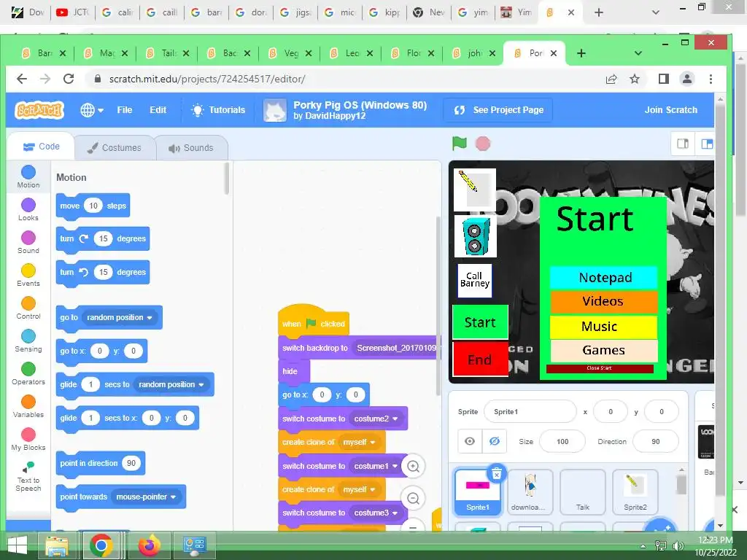Open costume1 dropdown in script
The width and height of the screenshot is (747, 560).
tap(376, 466)
